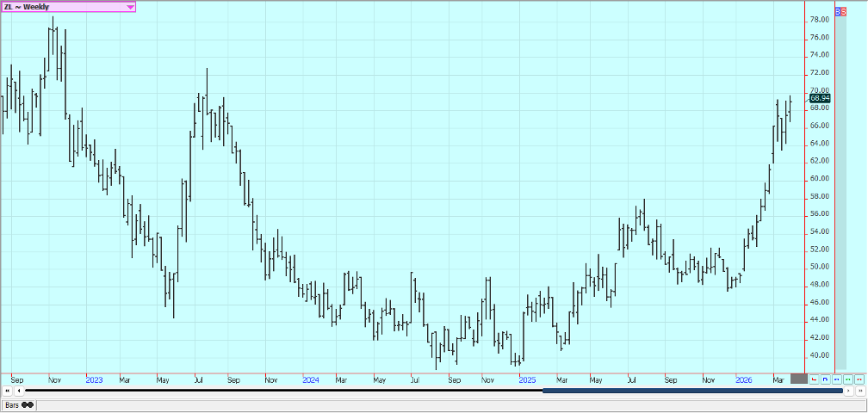Click the red dash icon at far right
868x413 pixels.
click(859, 379)
